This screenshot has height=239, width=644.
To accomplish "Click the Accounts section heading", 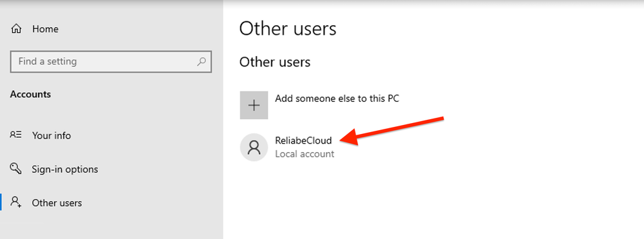I will 30,94.
